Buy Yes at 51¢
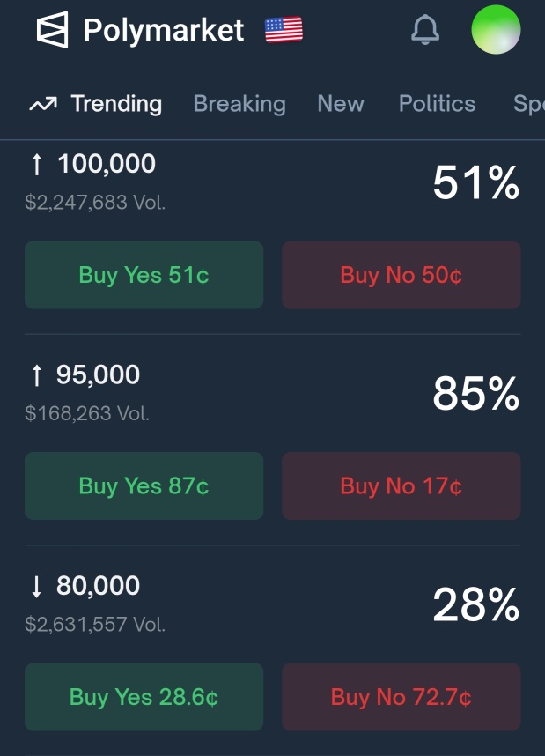This screenshot has width=545, height=756. [144, 275]
